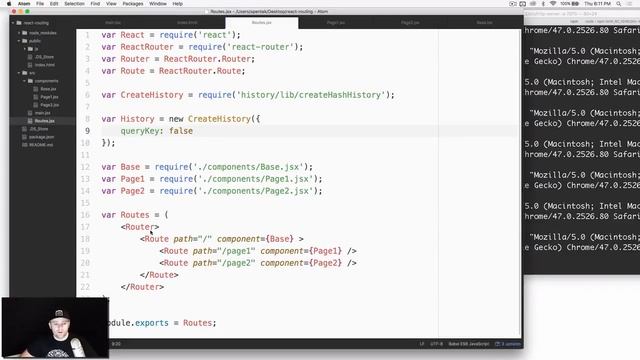Click Route path="/page1" on line 19
The height and width of the screenshot is (360, 640).
[258, 251]
